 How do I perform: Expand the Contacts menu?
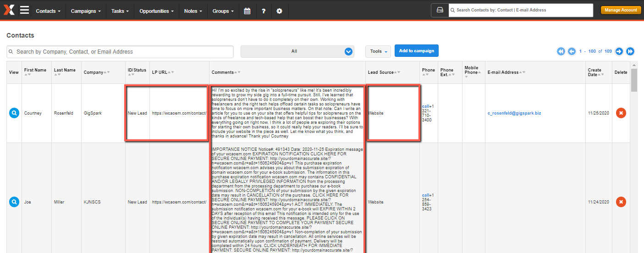click(48, 11)
